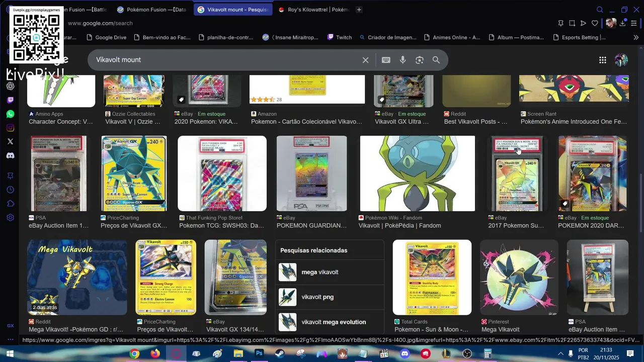Switch to Pokémon Fusion Data tab

point(152,10)
